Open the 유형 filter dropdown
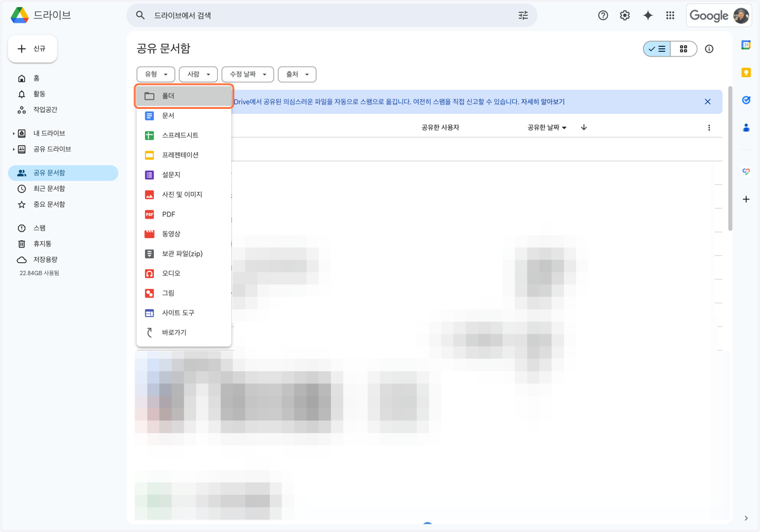This screenshot has width=760, height=532. 156,74
